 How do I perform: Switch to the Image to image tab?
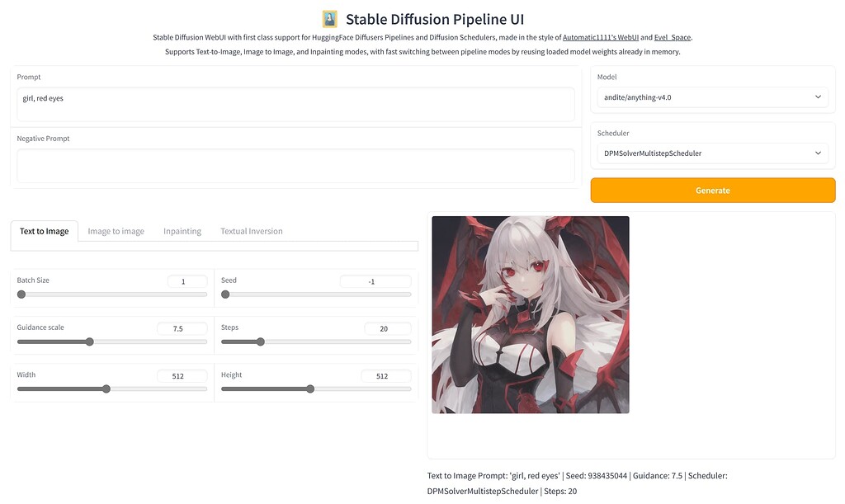point(116,231)
